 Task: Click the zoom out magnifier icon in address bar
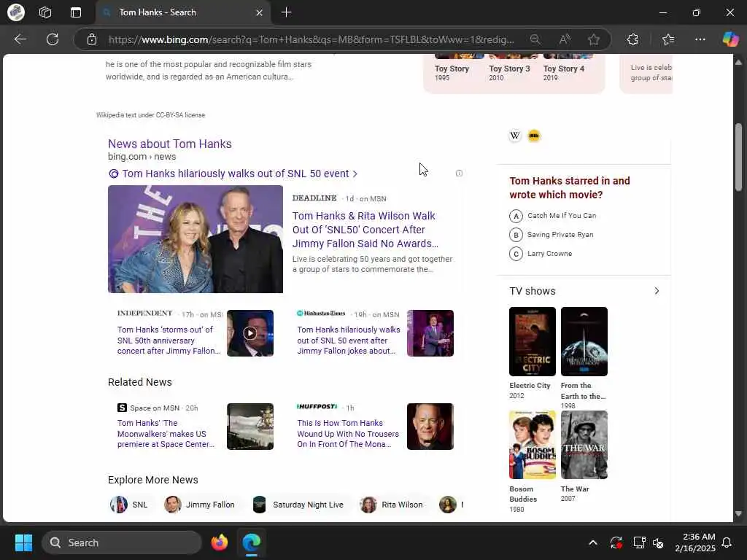pyautogui.click(x=535, y=39)
